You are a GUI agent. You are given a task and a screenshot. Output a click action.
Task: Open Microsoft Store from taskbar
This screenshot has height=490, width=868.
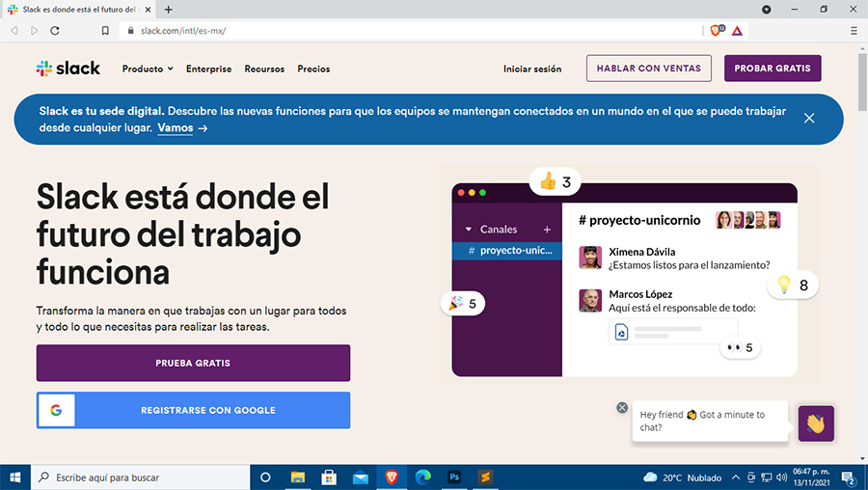pos(329,477)
